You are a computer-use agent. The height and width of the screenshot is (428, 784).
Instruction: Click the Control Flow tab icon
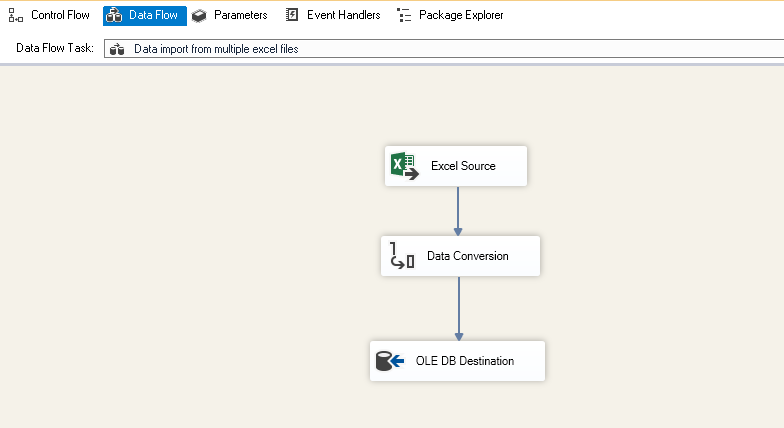(x=16, y=16)
